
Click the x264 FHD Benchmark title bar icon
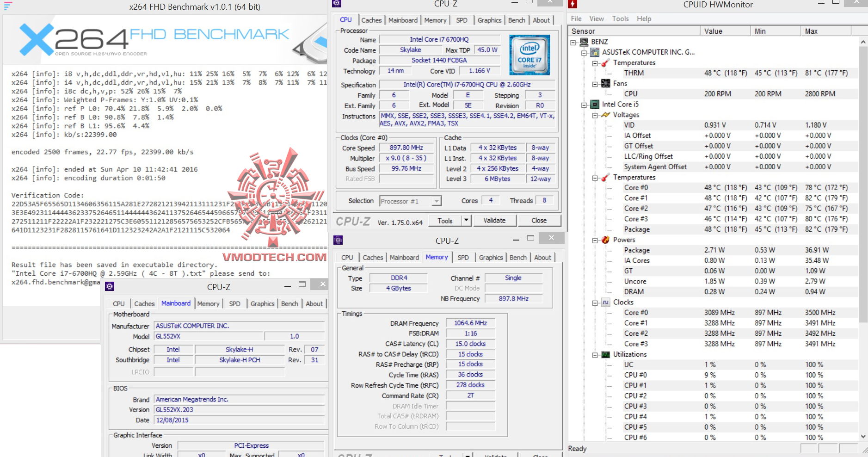pyautogui.click(x=8, y=6)
